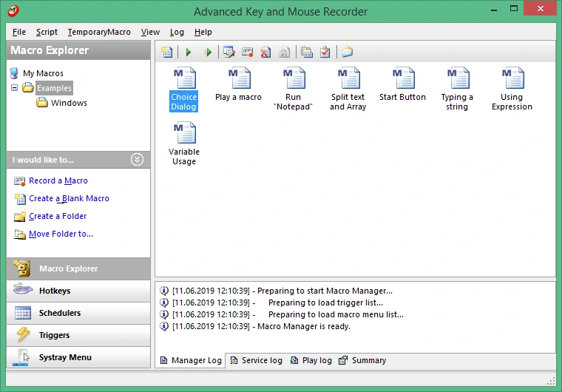Select the Windows folder label in tree
This screenshot has height=392, width=562.
pyautogui.click(x=69, y=103)
